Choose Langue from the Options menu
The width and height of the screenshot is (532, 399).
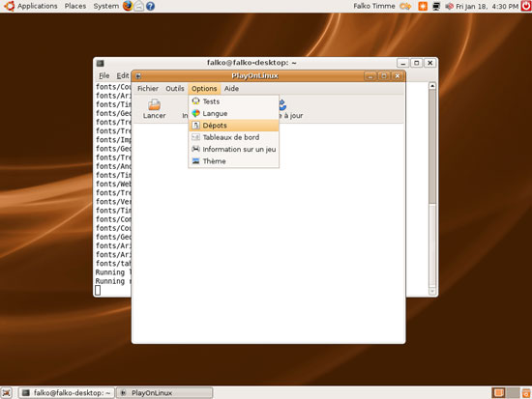234,113
